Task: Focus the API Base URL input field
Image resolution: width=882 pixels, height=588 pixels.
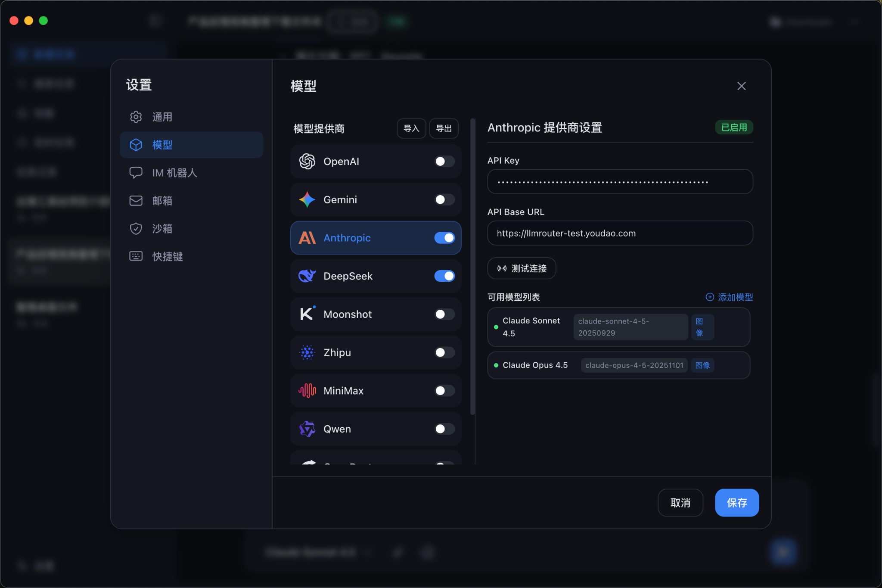Action: click(620, 233)
